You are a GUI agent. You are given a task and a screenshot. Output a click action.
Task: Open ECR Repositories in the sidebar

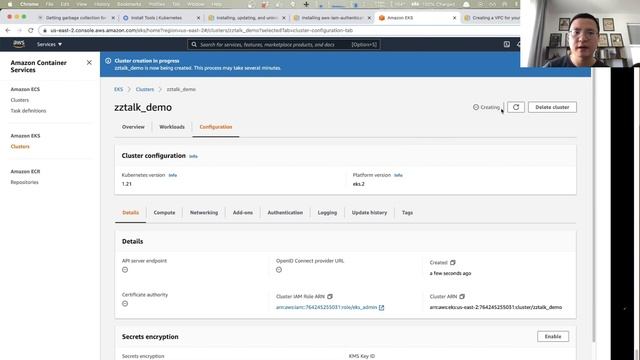pos(24,182)
